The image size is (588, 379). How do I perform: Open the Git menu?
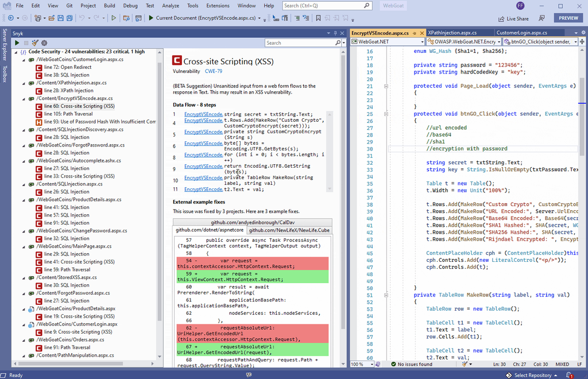69,6
